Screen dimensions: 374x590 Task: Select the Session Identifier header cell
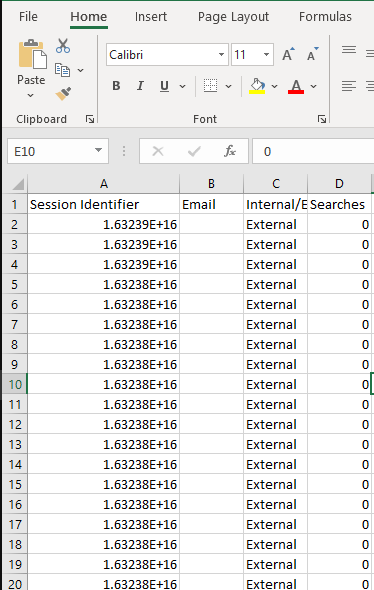103,204
